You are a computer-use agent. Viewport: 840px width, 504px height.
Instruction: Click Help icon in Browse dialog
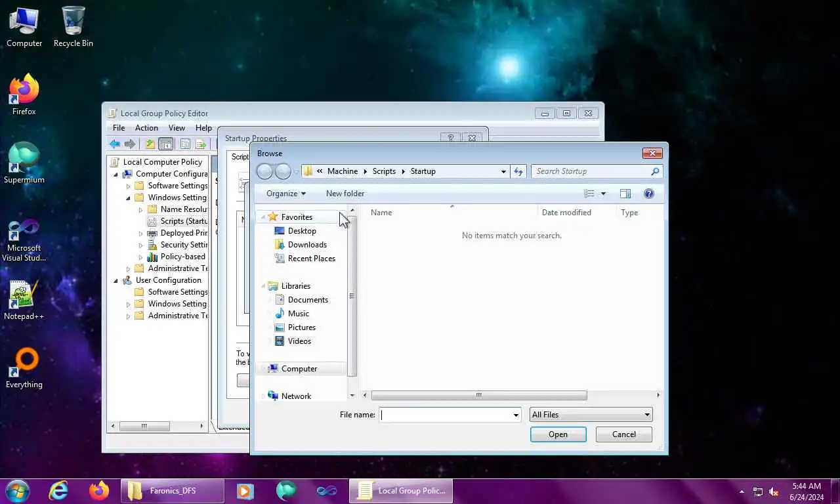tap(649, 194)
